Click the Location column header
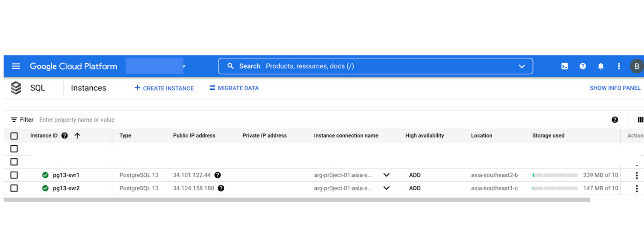The width and height of the screenshot is (644, 251). [482, 136]
